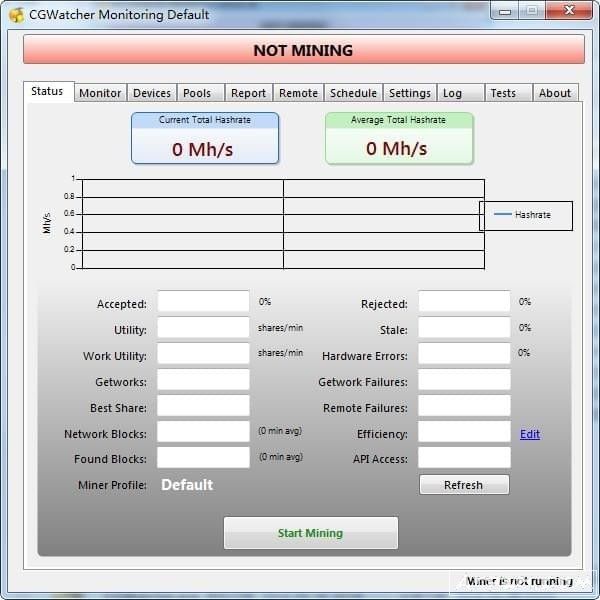Show the About tab

pos(556,93)
